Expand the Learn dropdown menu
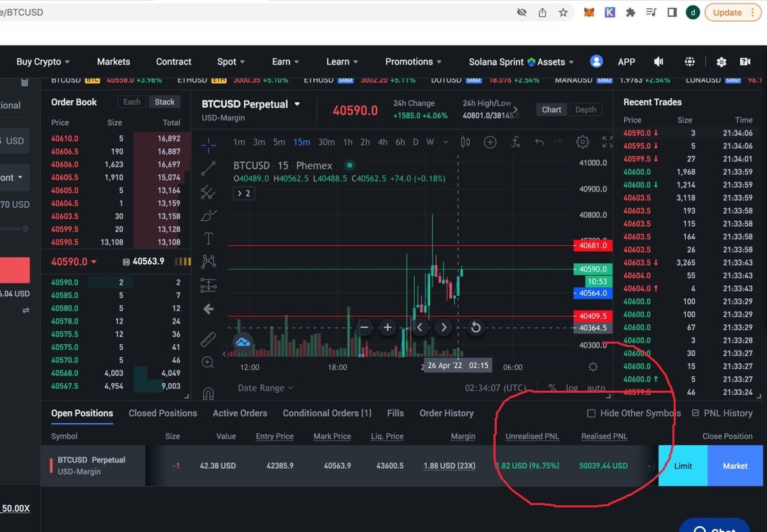This screenshot has height=532, width=767. [342, 62]
